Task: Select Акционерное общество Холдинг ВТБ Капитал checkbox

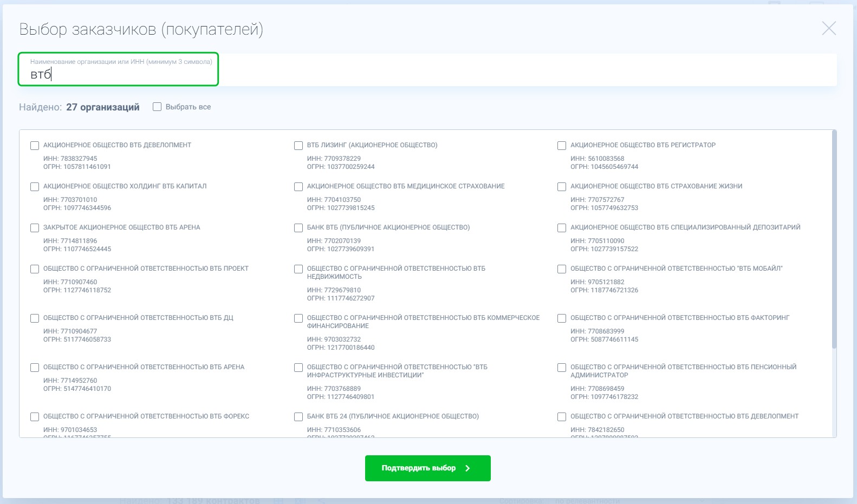Action: coord(35,187)
